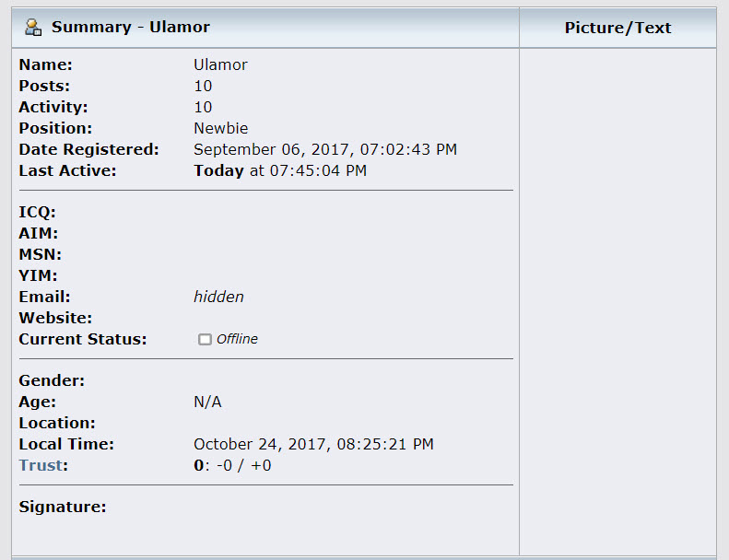Click the Posts count value
This screenshot has width=729, height=560.
coord(203,86)
